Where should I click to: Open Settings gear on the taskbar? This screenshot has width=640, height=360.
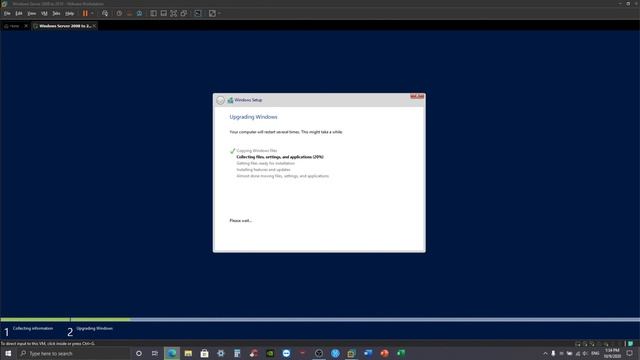[221, 353]
